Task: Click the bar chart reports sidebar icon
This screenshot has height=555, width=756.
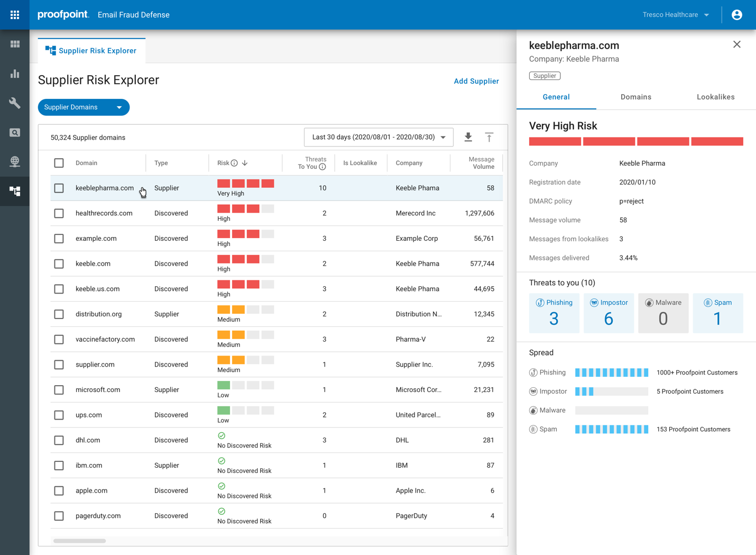Action: tap(15, 74)
